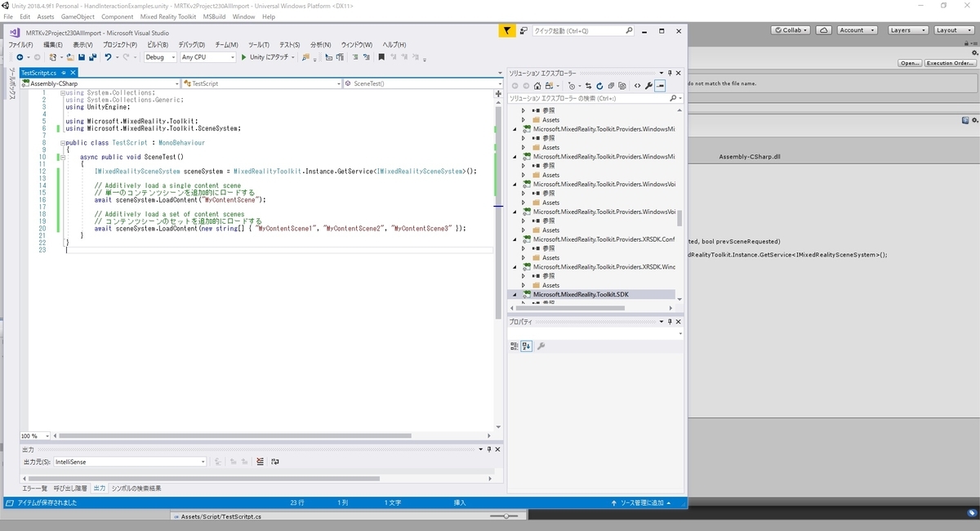Screen dimensions: 980x531
Task: Click Unity Open... button
Action: (910, 63)
